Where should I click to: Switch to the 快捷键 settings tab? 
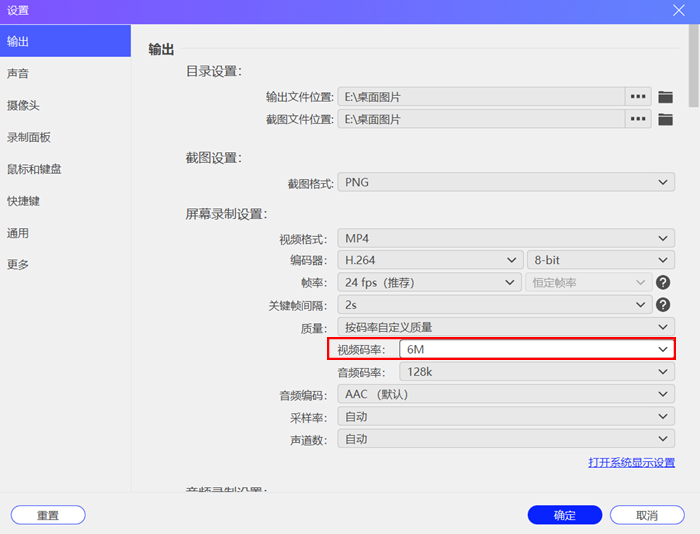tap(65, 201)
